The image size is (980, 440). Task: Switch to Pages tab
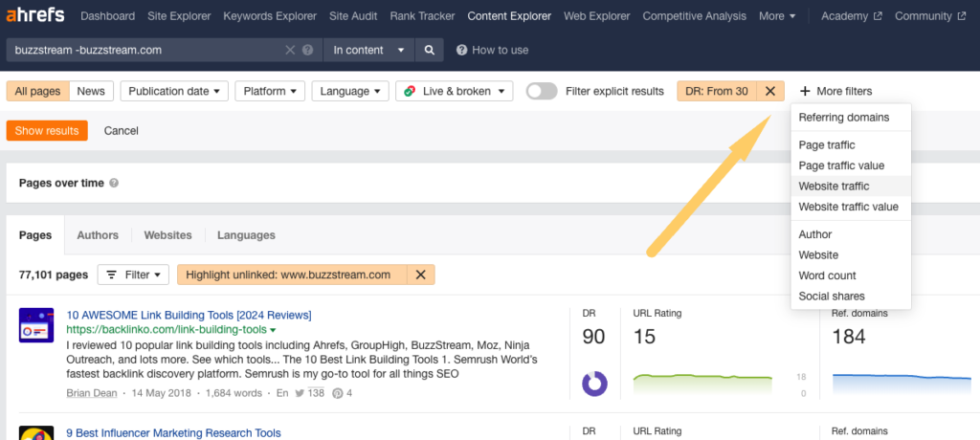[35, 235]
